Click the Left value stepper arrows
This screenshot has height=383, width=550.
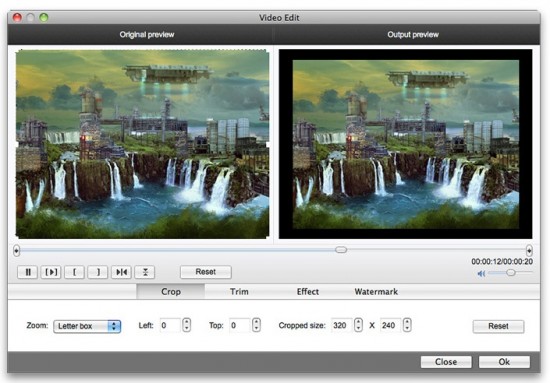click(187, 325)
